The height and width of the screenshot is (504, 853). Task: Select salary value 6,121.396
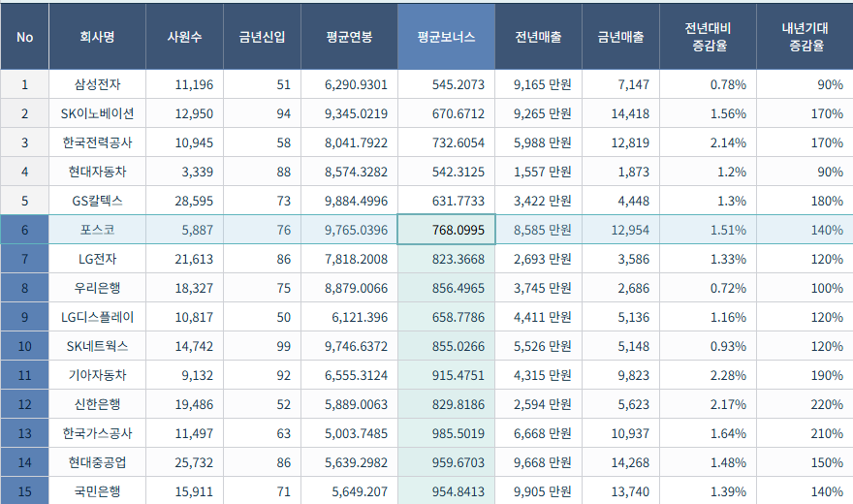(x=349, y=317)
